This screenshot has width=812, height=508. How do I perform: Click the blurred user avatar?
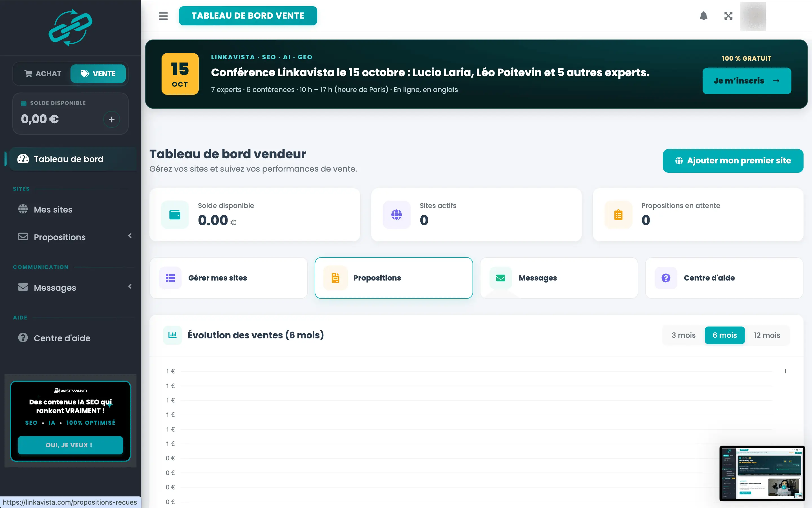(x=753, y=16)
